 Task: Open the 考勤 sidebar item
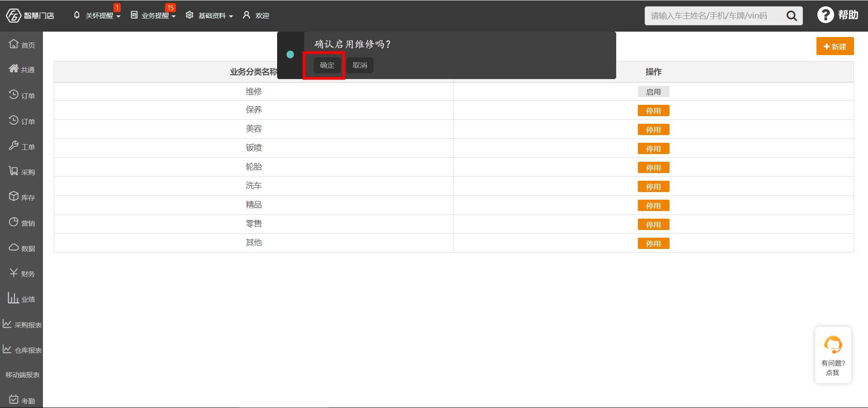[22, 400]
